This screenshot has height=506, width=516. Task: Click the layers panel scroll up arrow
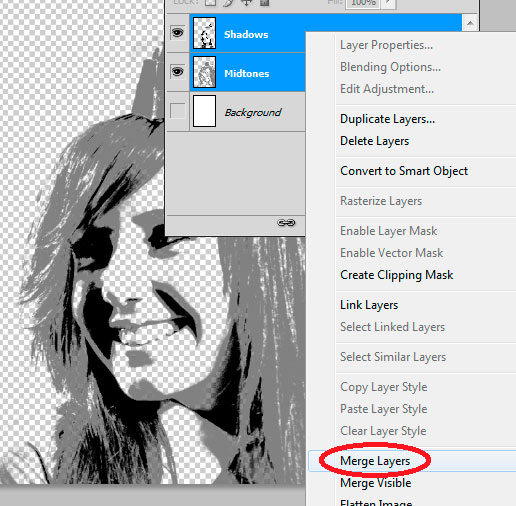[x=470, y=23]
